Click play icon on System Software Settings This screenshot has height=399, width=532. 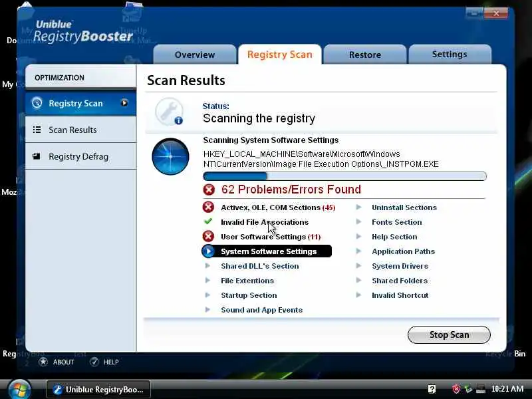tap(208, 251)
